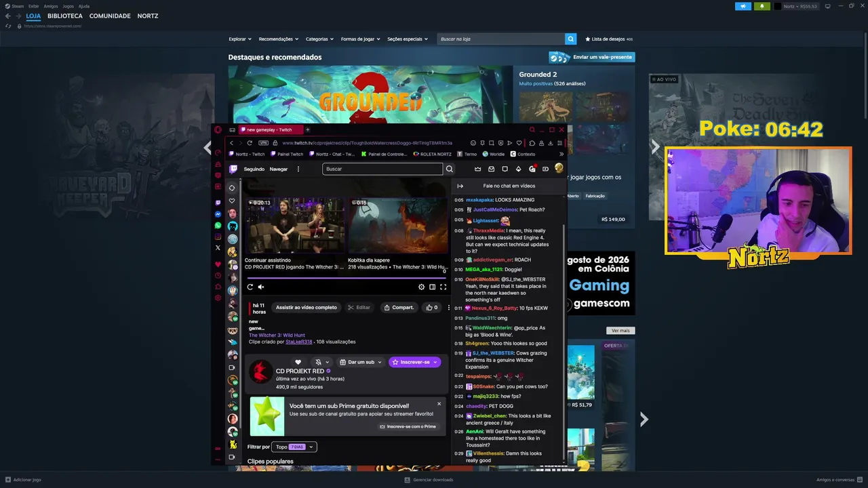Open the 'Kobitka dla kapere' clip thumbnail
Screen dimensions: 868x488
tap(398, 226)
